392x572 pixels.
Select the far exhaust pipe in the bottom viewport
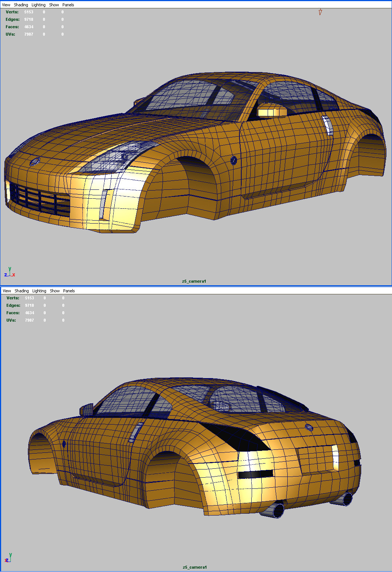point(342,498)
